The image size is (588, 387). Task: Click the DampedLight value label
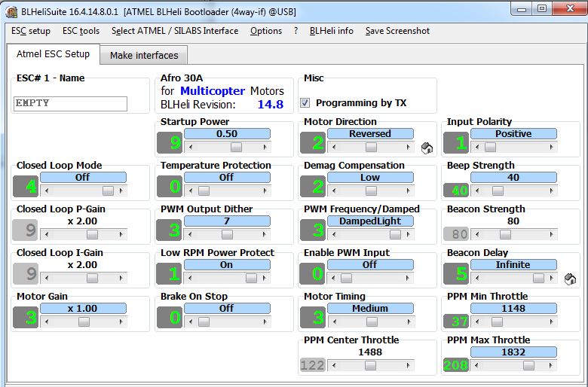(370, 221)
